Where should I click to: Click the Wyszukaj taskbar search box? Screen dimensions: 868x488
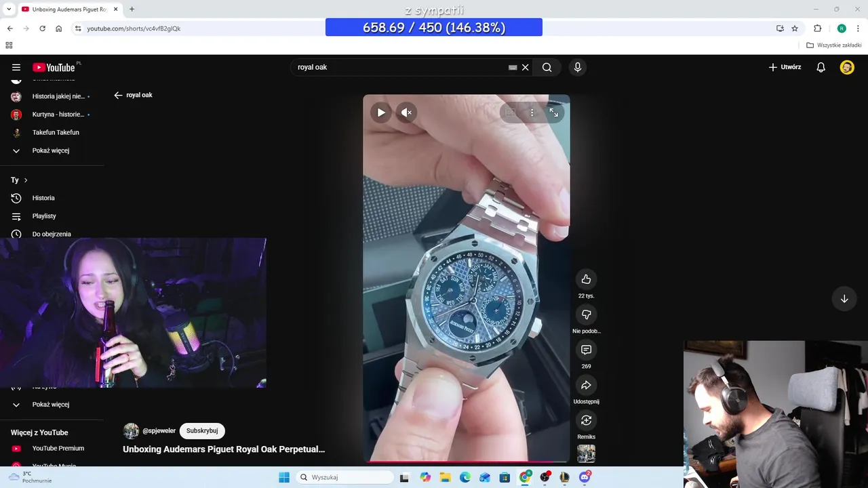pyautogui.click(x=344, y=477)
